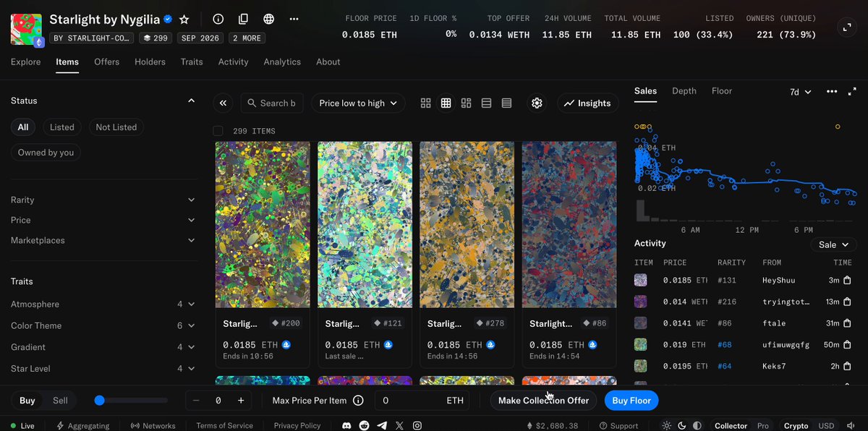Open the Terms of Service link
868x431 pixels.
click(x=225, y=426)
